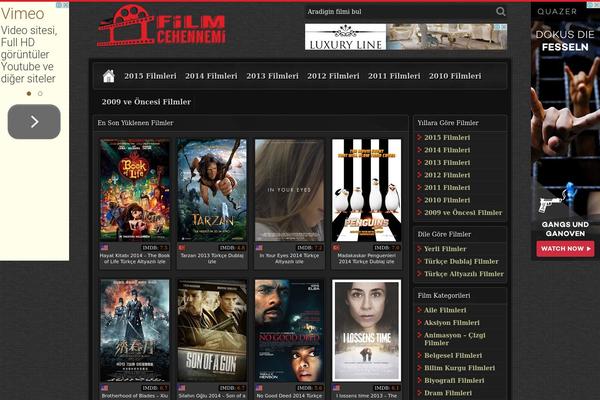
Task: Open 2011 Filmleri link in sidebar
Action: pos(447,188)
